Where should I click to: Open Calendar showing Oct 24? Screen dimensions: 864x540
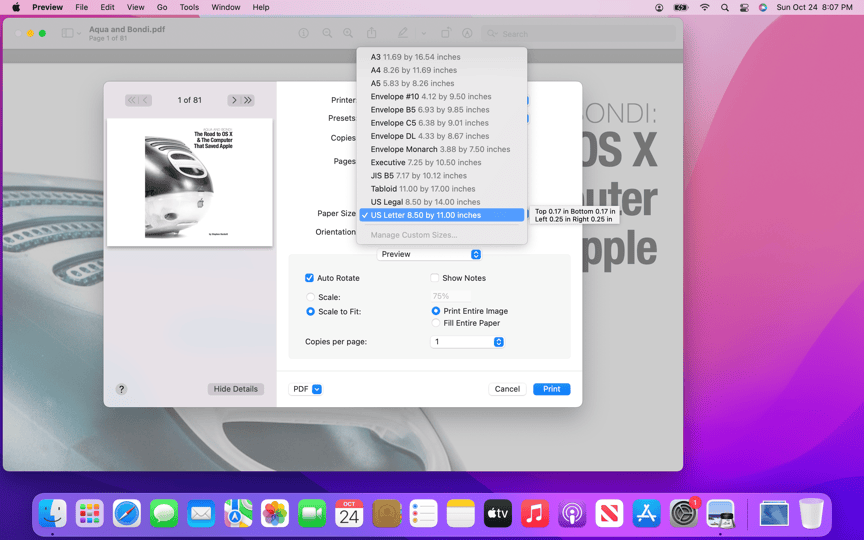coord(349,514)
